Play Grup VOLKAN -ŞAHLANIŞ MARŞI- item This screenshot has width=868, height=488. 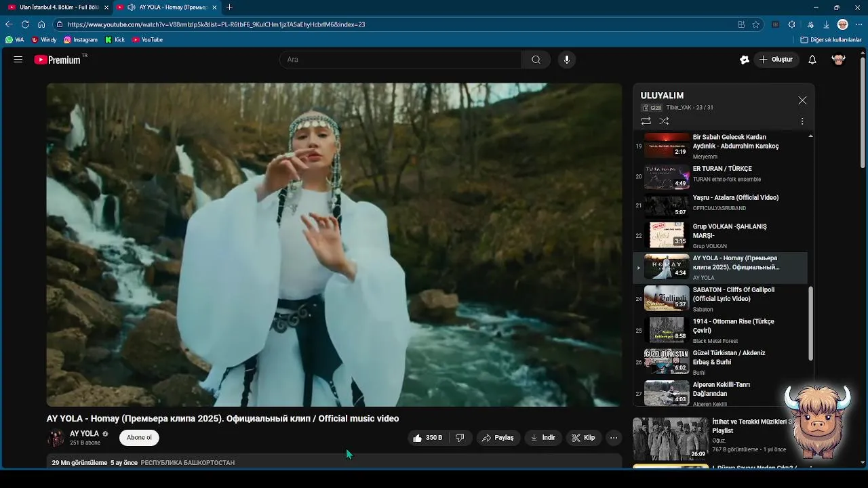tap(720, 236)
